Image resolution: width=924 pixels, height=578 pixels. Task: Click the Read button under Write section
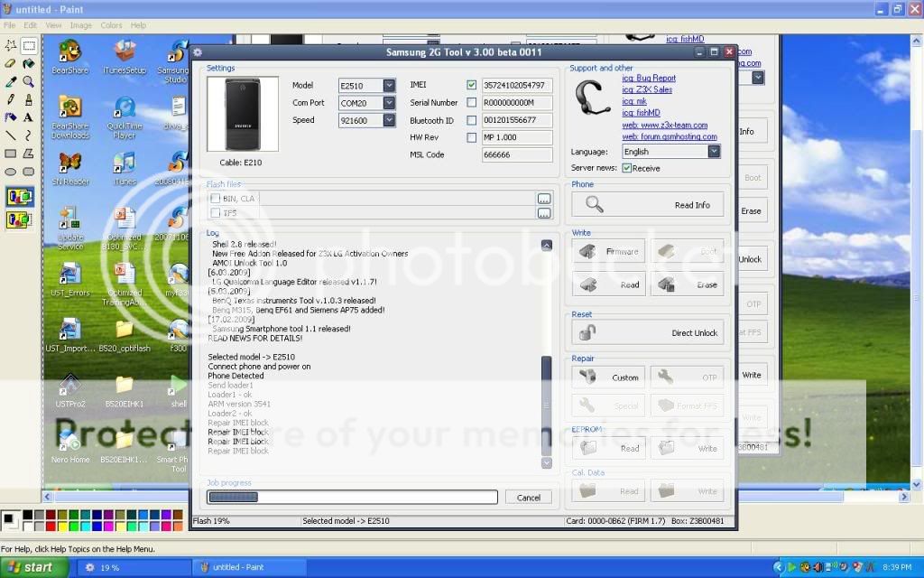click(609, 284)
